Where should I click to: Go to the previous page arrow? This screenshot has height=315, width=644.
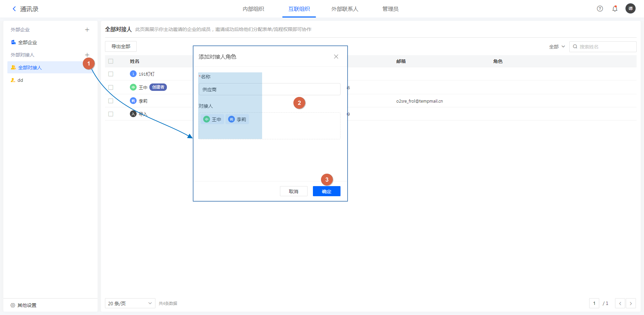pyautogui.click(x=620, y=303)
